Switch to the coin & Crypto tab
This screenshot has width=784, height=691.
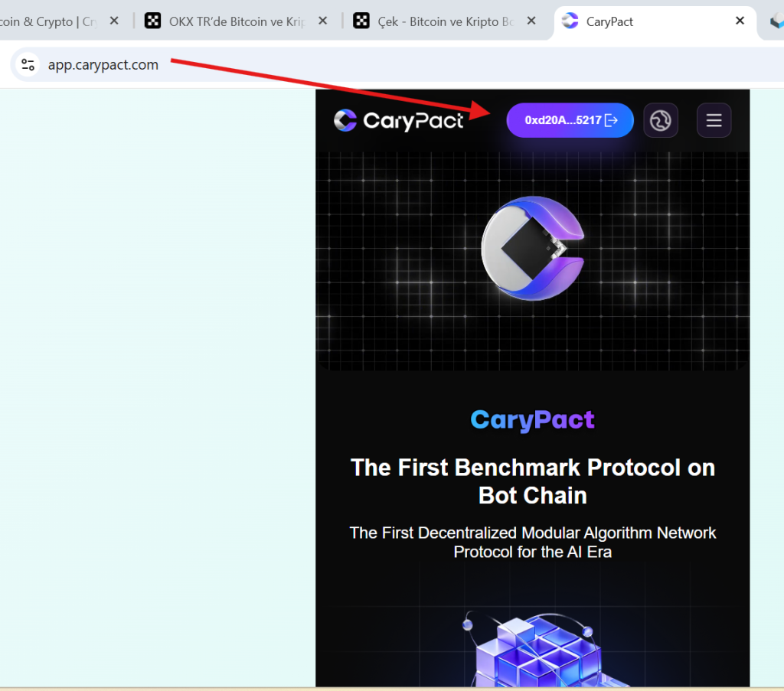point(48,21)
